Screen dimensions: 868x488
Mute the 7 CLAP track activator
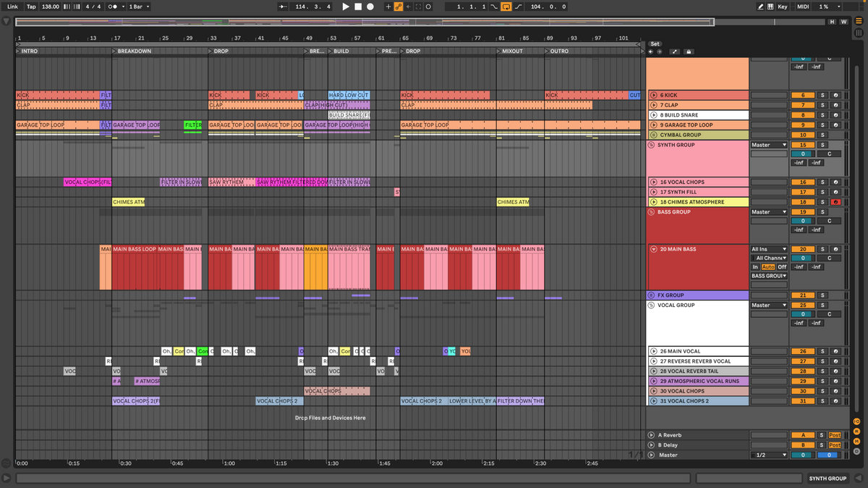(x=802, y=105)
